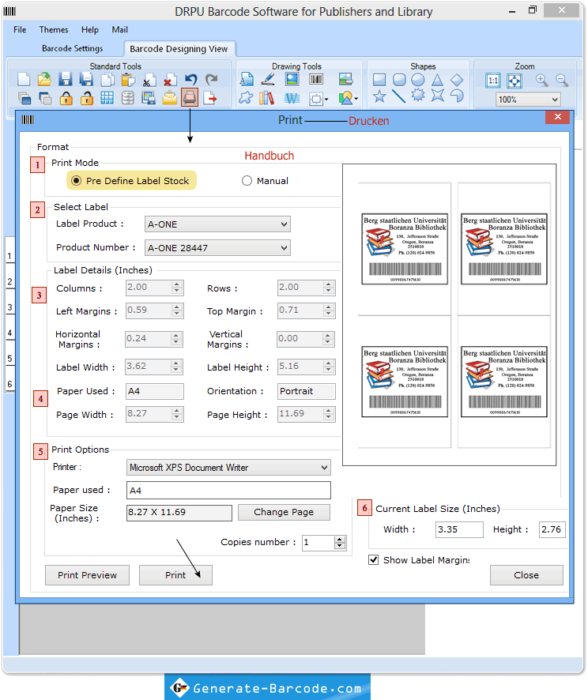Viewport: 588px width, 700px height.
Task: Open the Printer dropdown list
Action: click(x=228, y=468)
